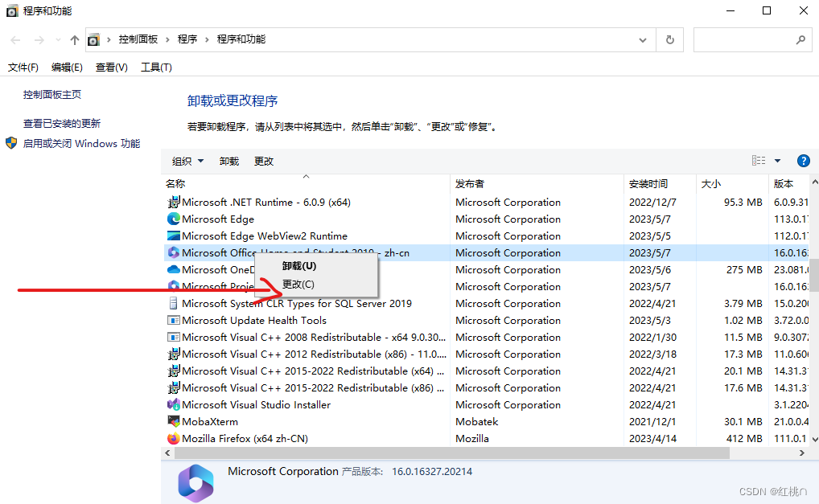819x504 pixels.
Task: Click 2022/12/7 install date cell
Action: [652, 202]
